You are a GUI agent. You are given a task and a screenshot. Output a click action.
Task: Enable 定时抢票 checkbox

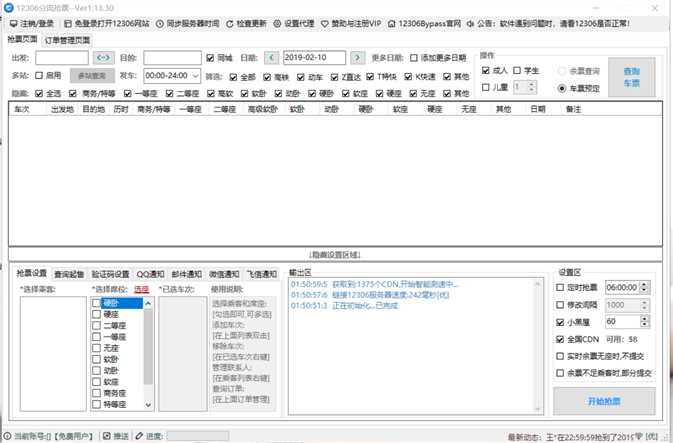[x=560, y=288]
